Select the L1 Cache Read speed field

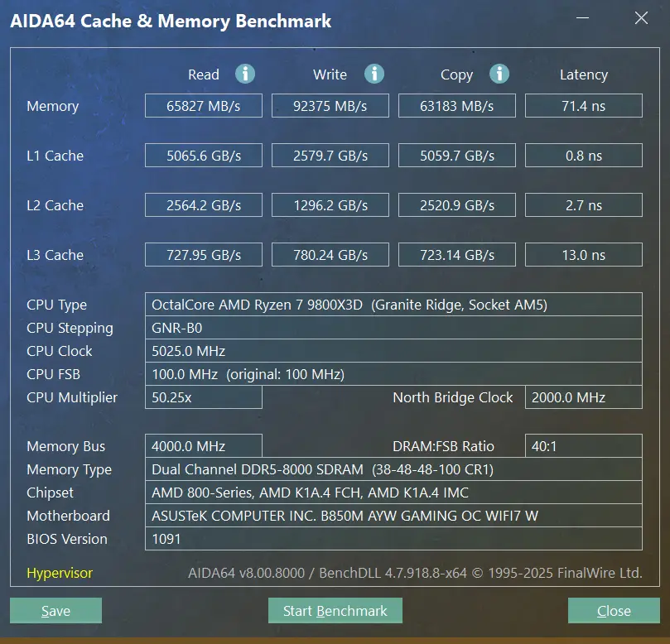click(x=203, y=155)
